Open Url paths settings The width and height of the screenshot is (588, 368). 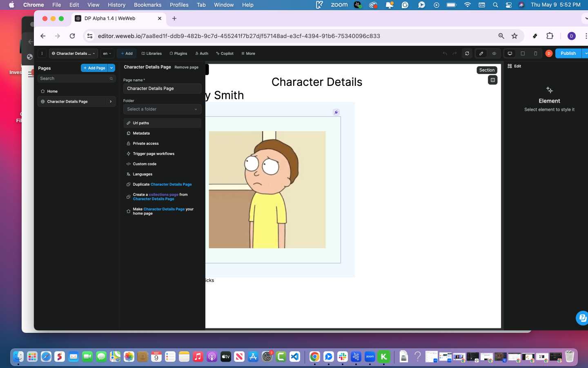pyautogui.click(x=162, y=123)
